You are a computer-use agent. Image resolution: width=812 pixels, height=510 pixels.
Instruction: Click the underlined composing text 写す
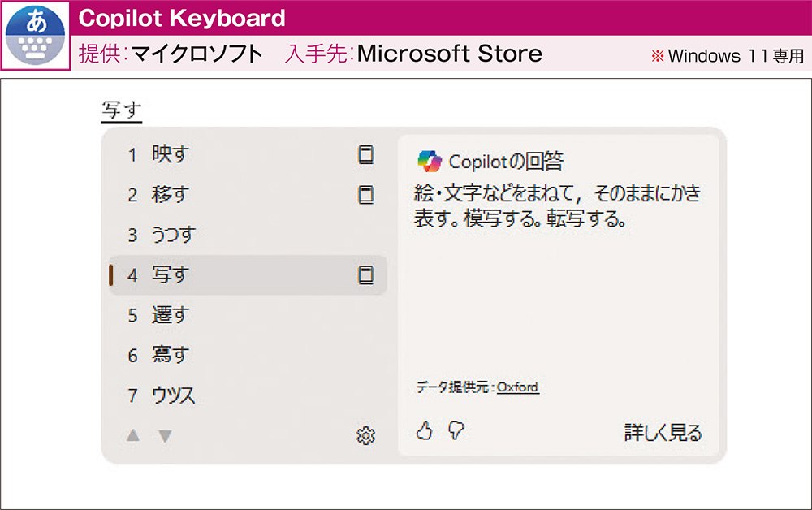pyautogui.click(x=122, y=110)
